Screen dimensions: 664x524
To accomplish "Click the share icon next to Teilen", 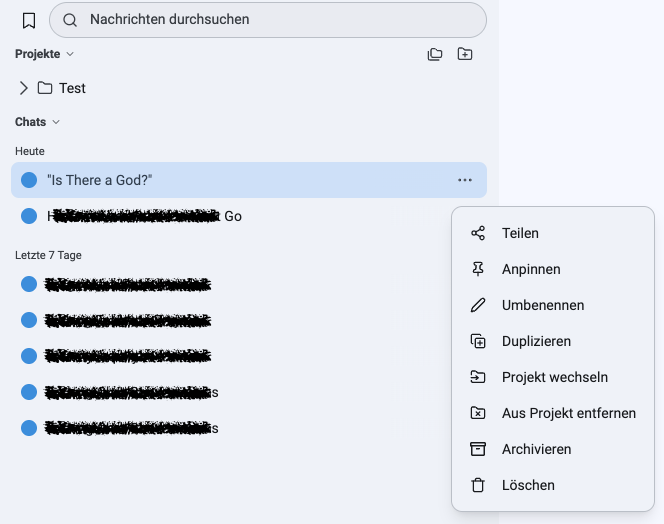I will pyautogui.click(x=478, y=233).
